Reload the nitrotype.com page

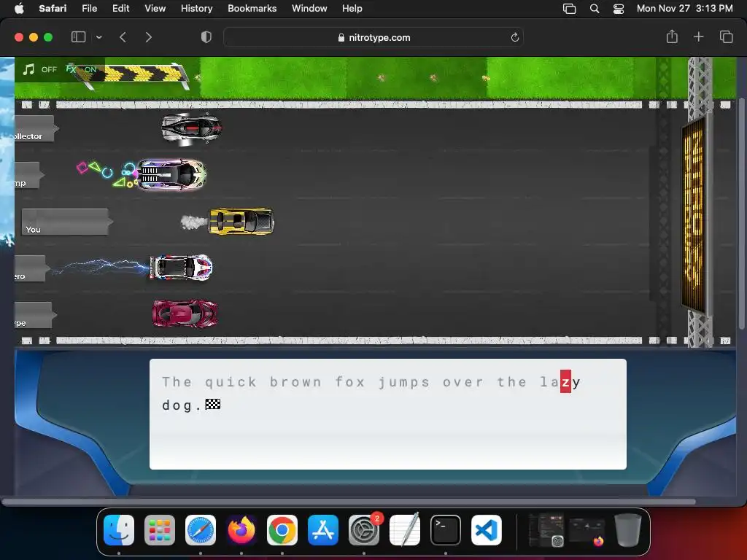514,37
